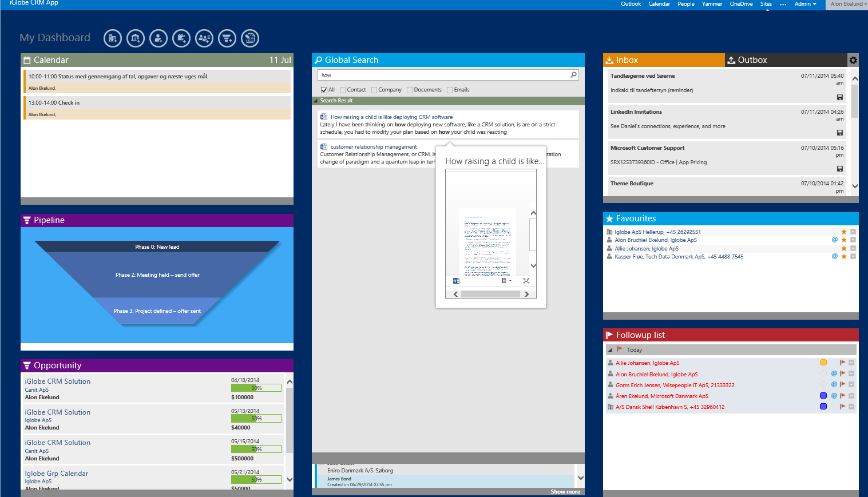Switch to the Outbox tab

point(786,60)
